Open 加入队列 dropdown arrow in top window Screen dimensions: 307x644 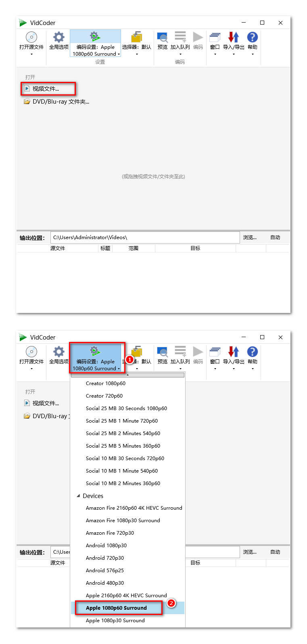pyautogui.click(x=180, y=54)
